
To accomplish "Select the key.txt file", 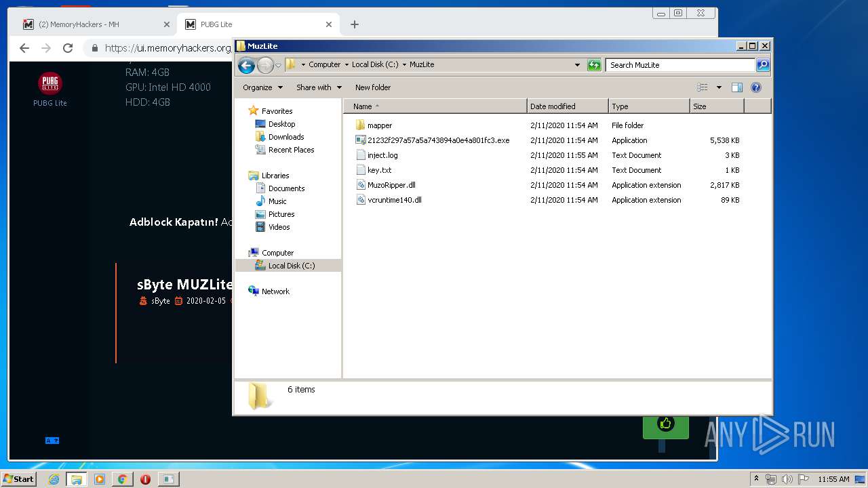I will (x=379, y=170).
